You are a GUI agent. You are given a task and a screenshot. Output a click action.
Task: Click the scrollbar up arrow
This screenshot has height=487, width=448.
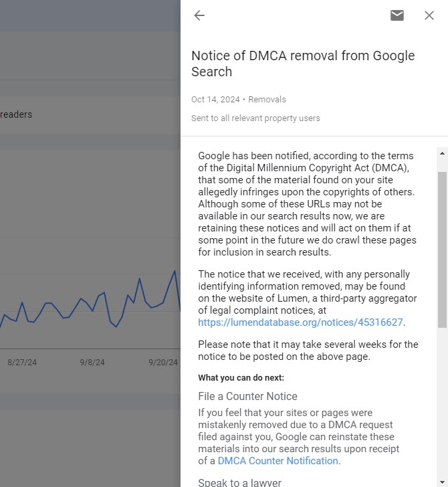(x=442, y=154)
